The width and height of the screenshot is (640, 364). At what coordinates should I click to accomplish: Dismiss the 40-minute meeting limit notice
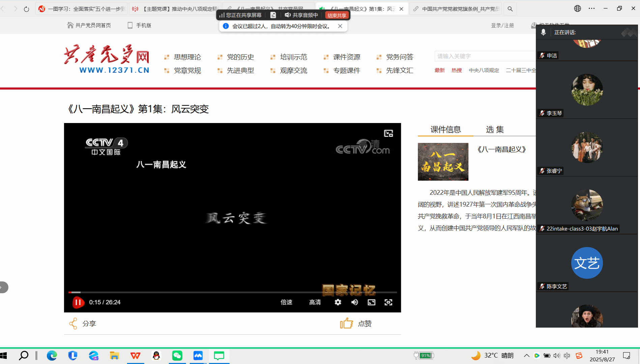340,26
